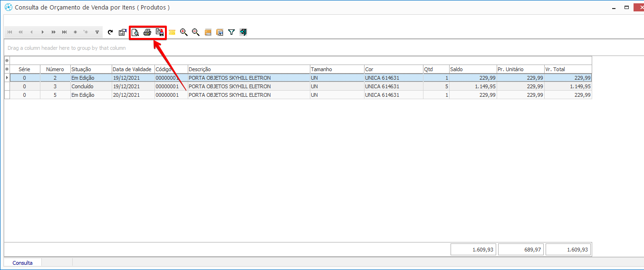
Task: Click the Qtd column header
Action: pos(436,69)
